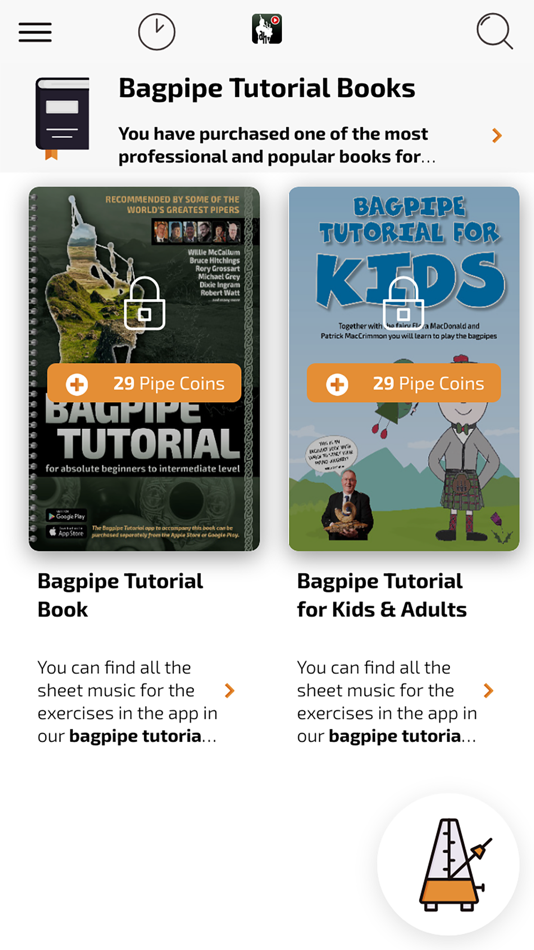Tap the book icon beside the heading
The height and width of the screenshot is (950, 534).
[x=62, y=118]
